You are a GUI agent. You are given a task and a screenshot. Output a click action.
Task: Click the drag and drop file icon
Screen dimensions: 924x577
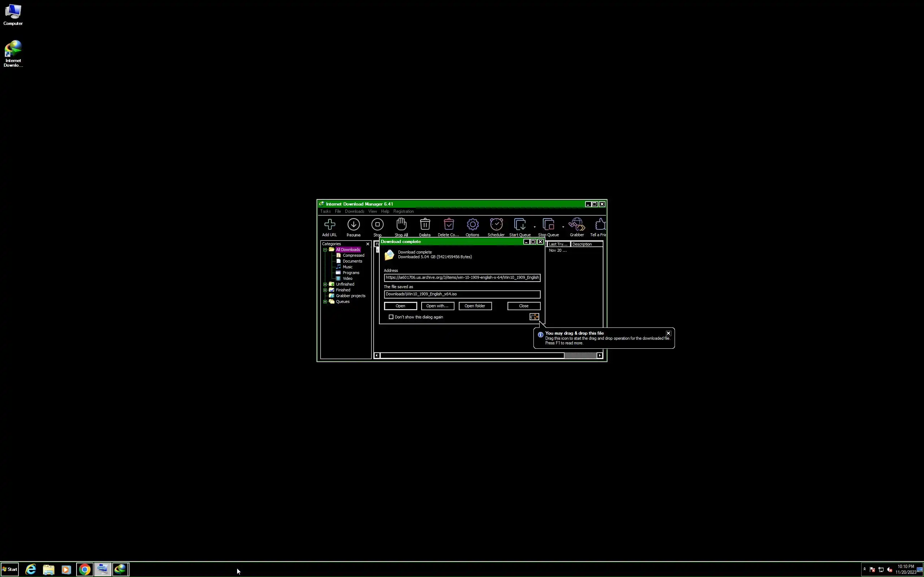[x=534, y=317]
